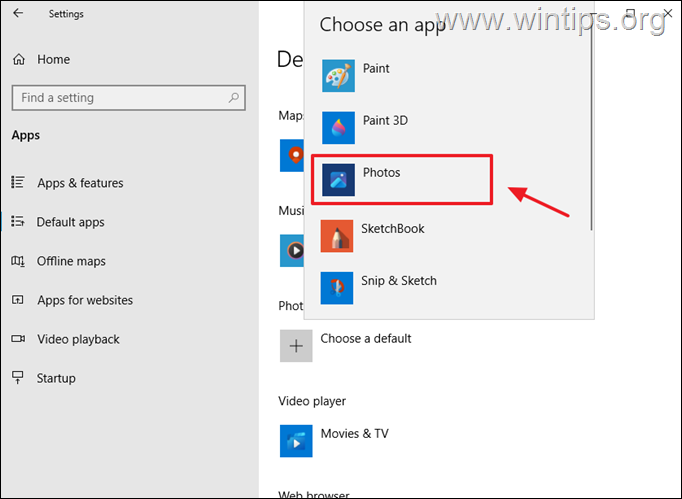This screenshot has height=499, width=682.
Task: Choose Snip & Sketch from list
Action: 448,288
